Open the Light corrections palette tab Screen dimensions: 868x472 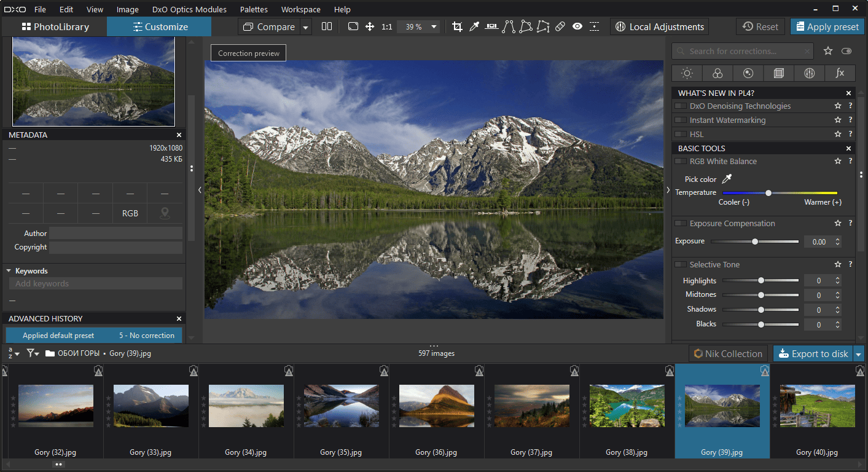tap(687, 73)
